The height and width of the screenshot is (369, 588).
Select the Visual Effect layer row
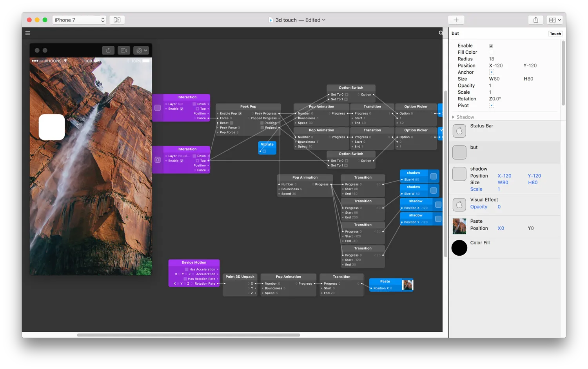505,204
